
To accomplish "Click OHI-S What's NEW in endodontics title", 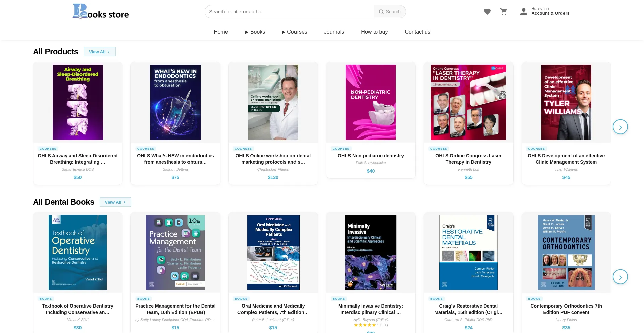I will coord(175,159).
